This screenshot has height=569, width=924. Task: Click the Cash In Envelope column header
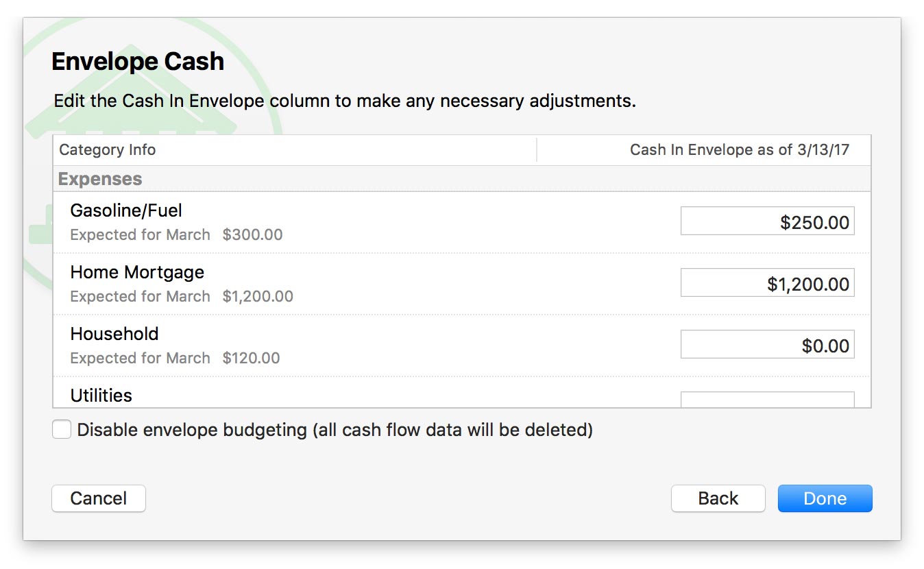point(739,150)
